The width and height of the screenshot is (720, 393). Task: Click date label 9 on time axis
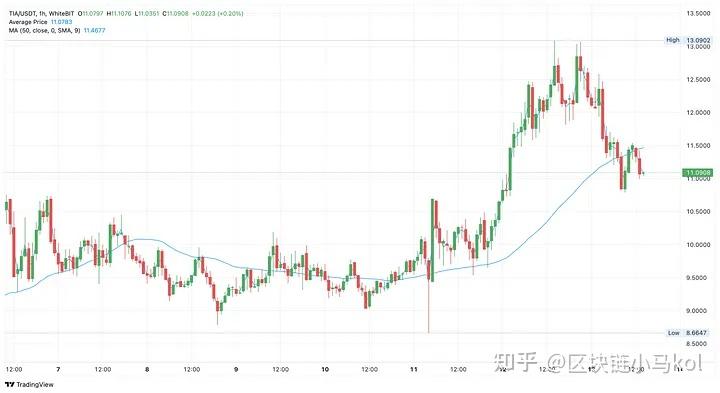[236, 369]
